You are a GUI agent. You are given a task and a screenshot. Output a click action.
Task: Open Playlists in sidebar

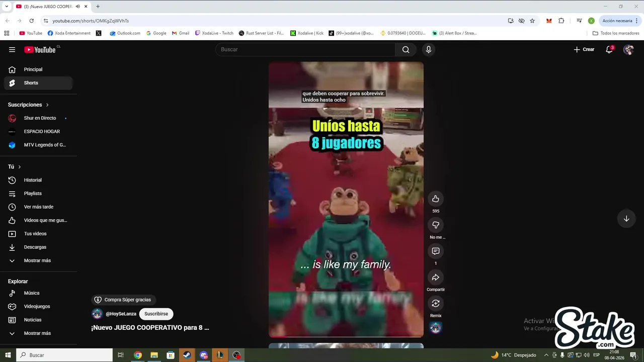point(38,194)
